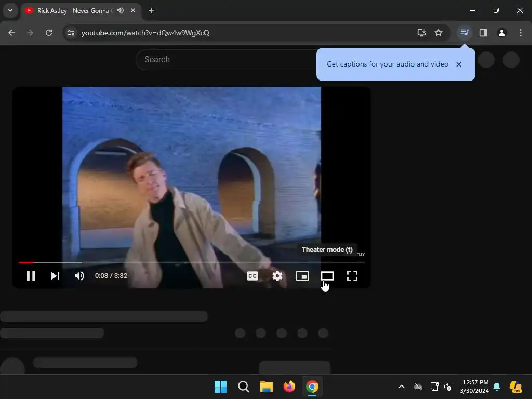Open Windows Search from the taskbar
532x399 pixels.
pyautogui.click(x=244, y=387)
